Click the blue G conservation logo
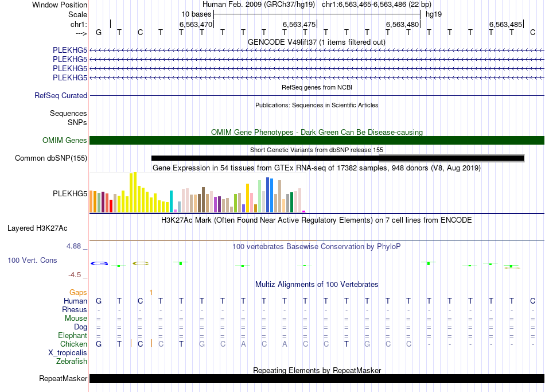The image size is (545, 392). pos(99,263)
